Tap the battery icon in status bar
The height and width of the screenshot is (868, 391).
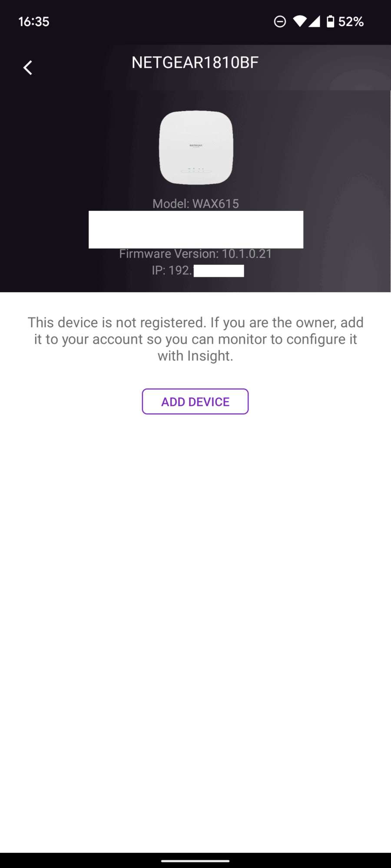pyautogui.click(x=331, y=21)
